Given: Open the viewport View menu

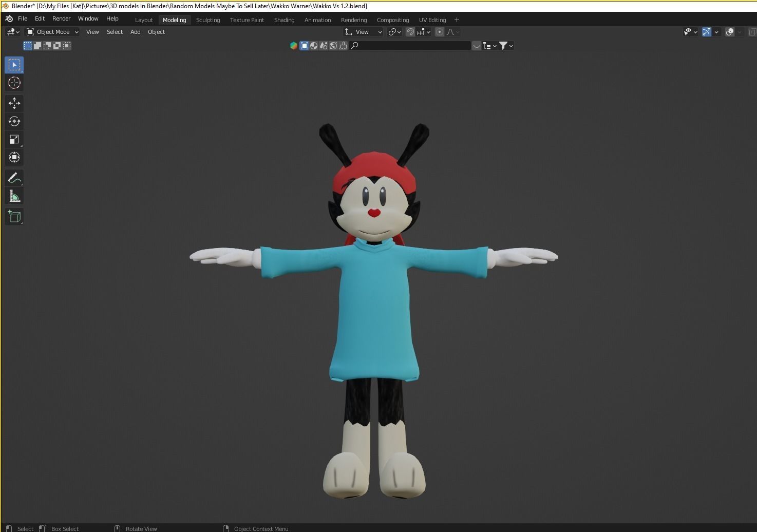Looking at the screenshot, I should point(92,32).
